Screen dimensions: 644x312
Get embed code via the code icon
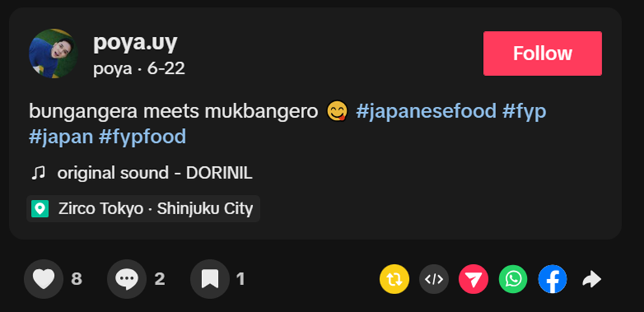coord(434,279)
